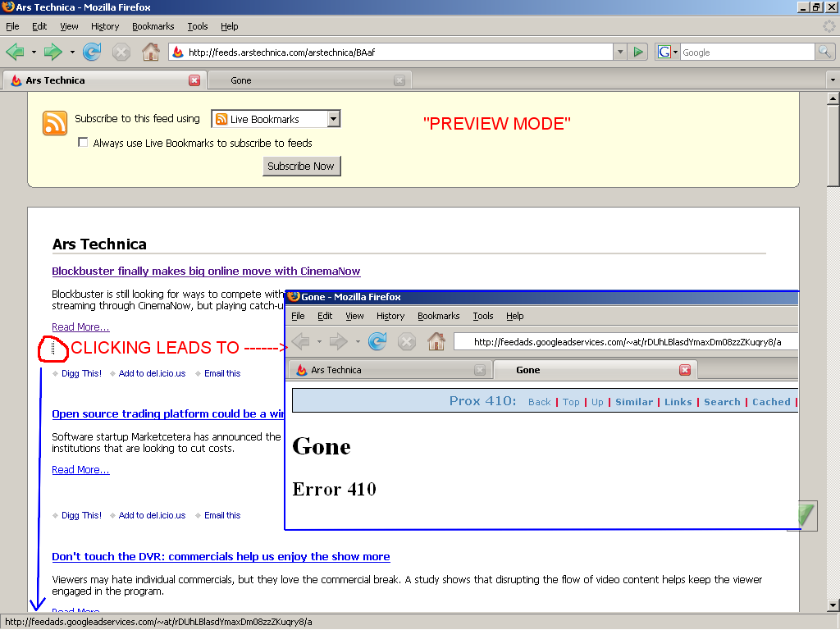Click the first Digg This! link

[x=81, y=373]
